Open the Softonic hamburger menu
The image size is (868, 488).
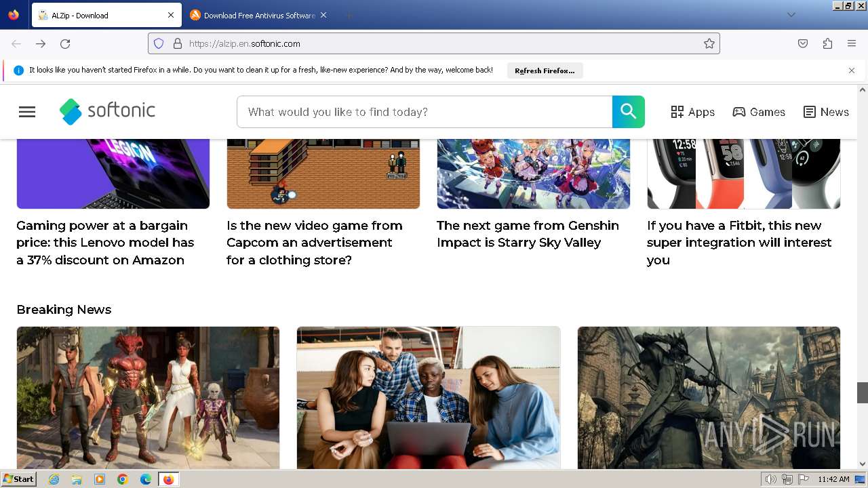tap(27, 112)
